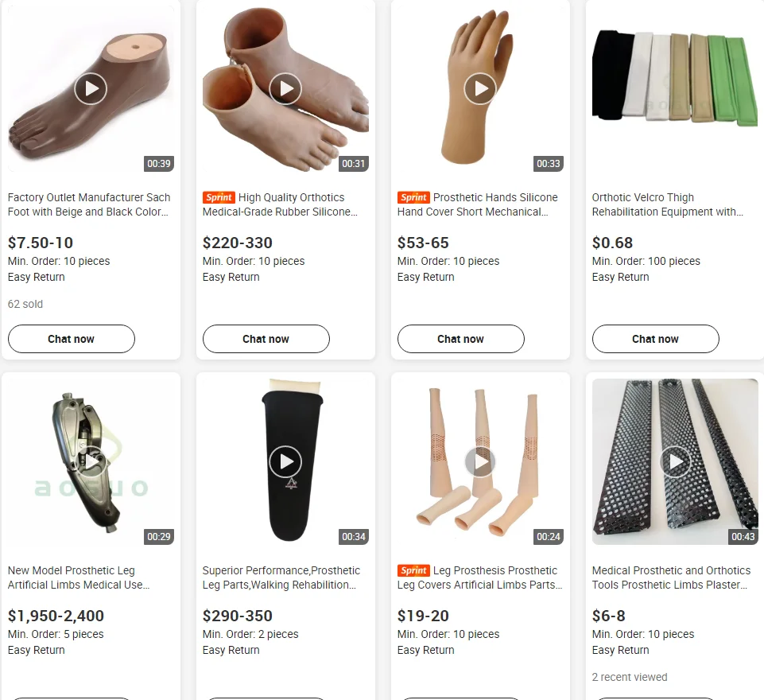Play the leg covers product video
Screen dimensions: 764x700
[480, 461]
